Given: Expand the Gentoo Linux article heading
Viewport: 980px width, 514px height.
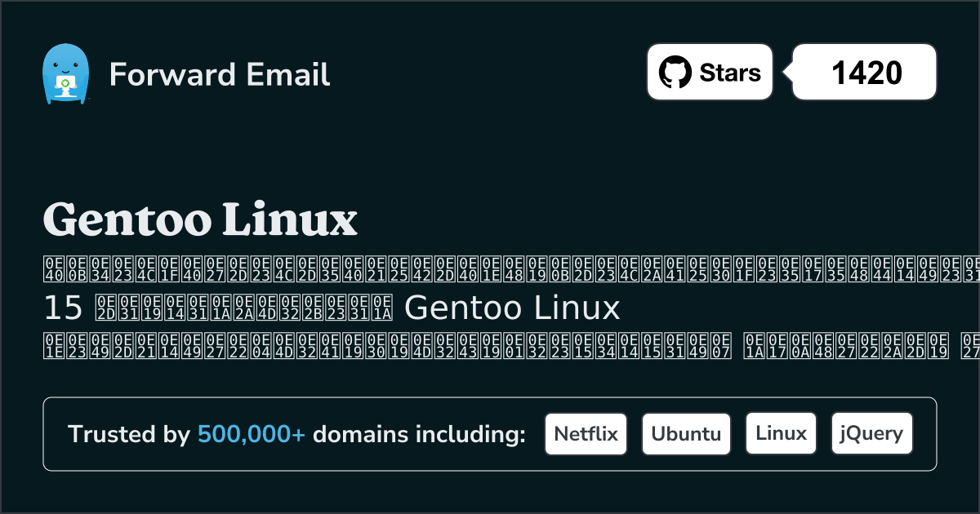Looking at the screenshot, I should tap(199, 220).
